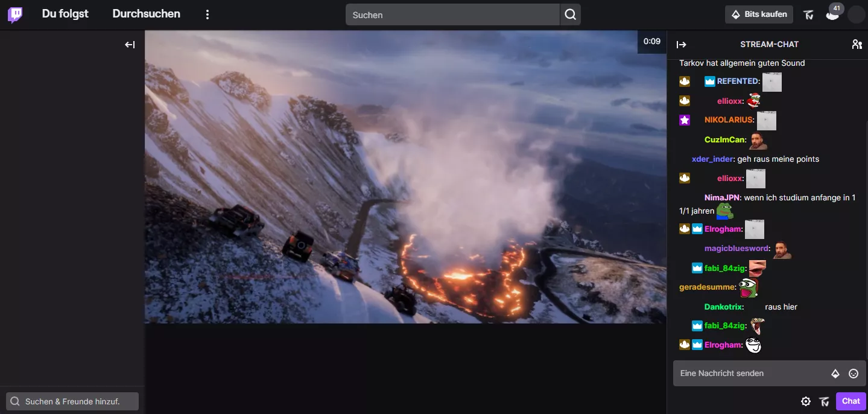The image size is (868, 414).
Task: Click username NIKOLARIUS in chat
Action: [729, 120]
